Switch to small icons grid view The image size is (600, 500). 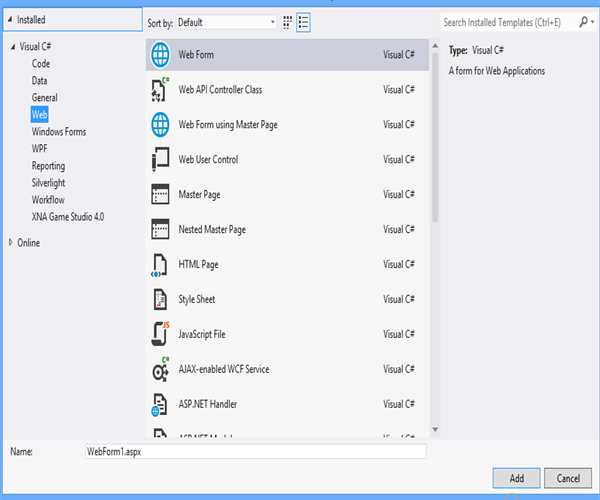(x=288, y=21)
